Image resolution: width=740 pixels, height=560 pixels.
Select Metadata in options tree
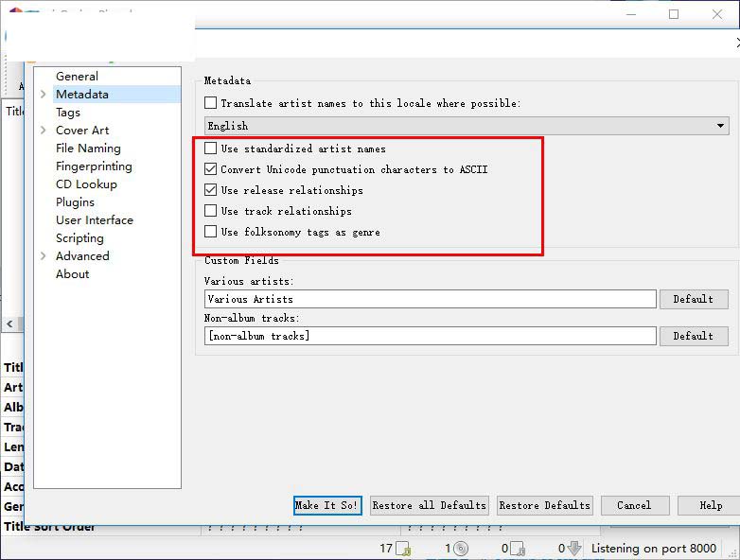[x=82, y=95]
